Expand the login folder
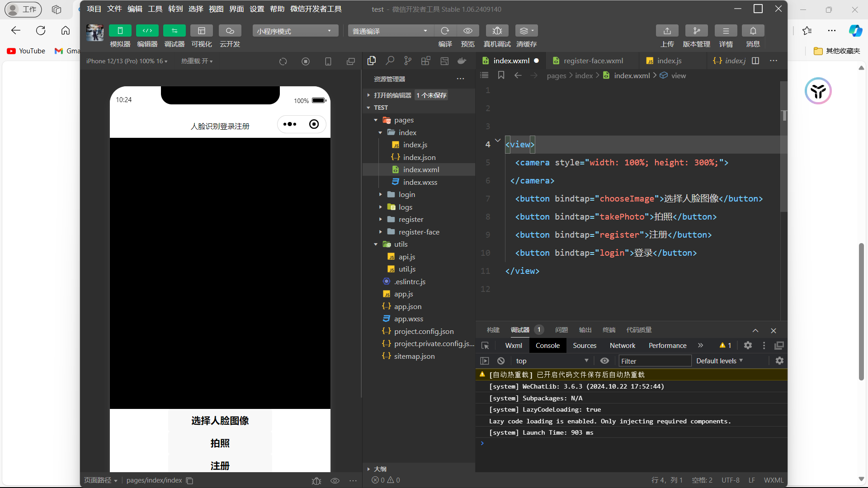Viewport: 868px width, 488px height. (x=406, y=195)
